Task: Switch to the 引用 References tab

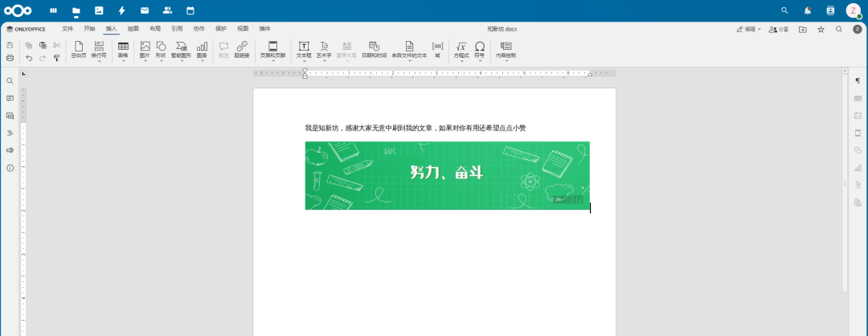Action: [x=177, y=29]
